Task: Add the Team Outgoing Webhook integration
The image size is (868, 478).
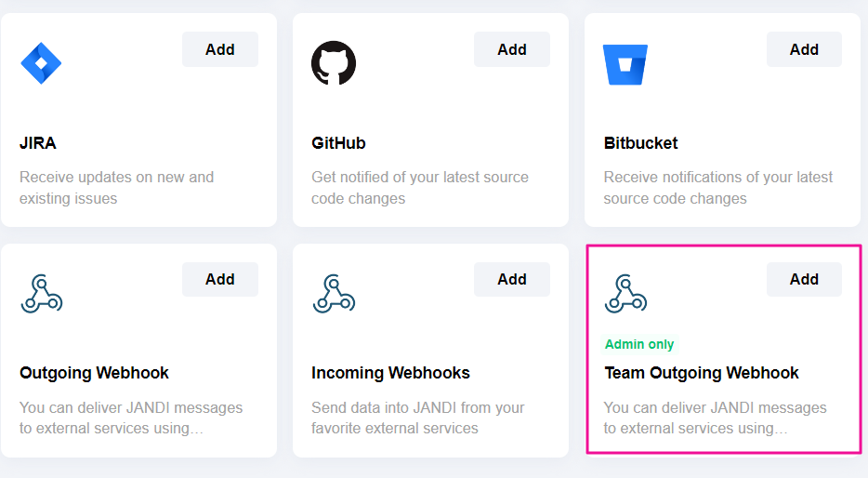Action: tap(804, 280)
